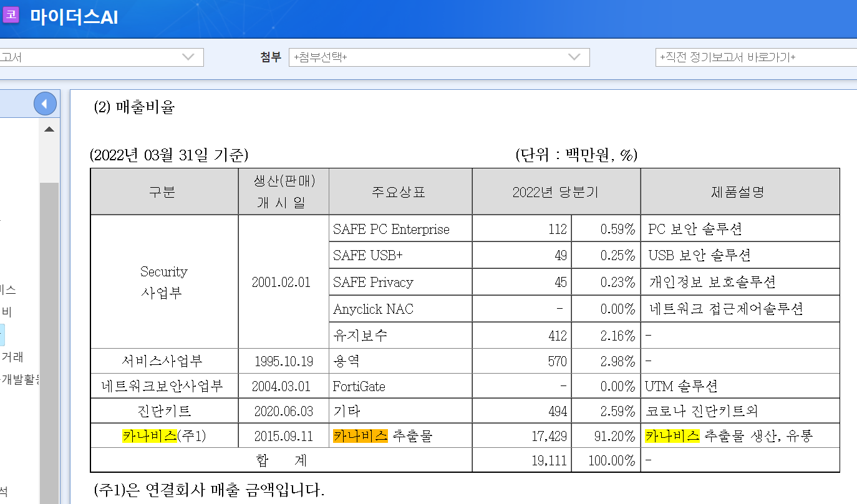857x504 pixels.
Task: Click the 2.16% ratio cell
Action: click(x=606, y=335)
